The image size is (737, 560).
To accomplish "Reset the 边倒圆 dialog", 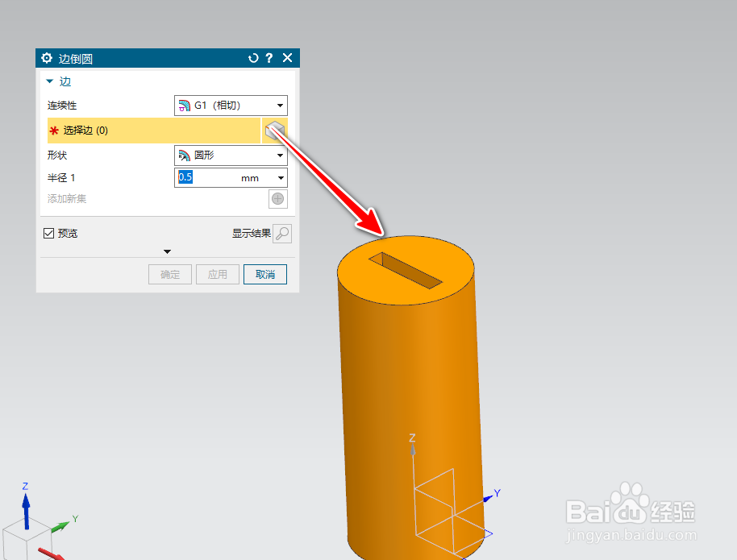I will 253,58.
